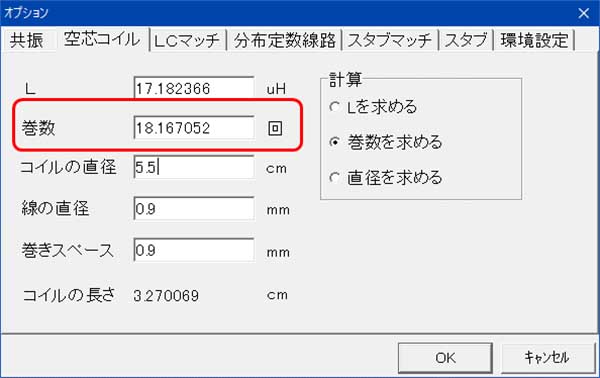Open the 分布定数線路 tab

coord(284,40)
